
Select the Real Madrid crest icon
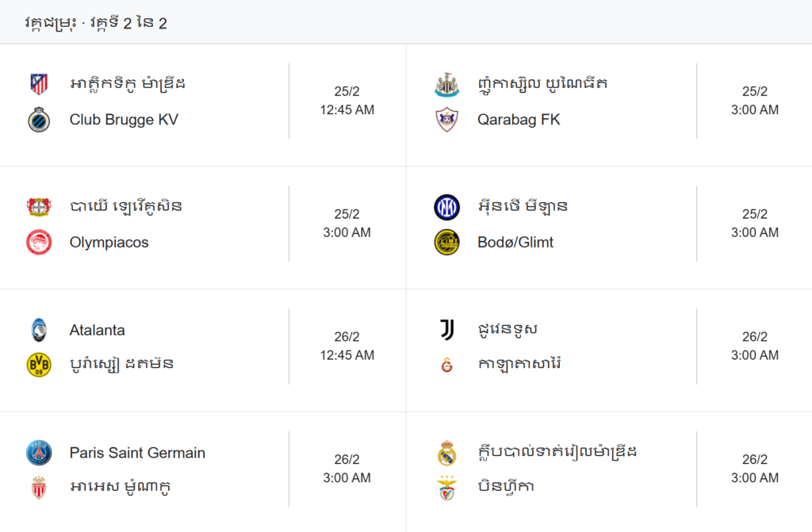pyautogui.click(x=446, y=453)
